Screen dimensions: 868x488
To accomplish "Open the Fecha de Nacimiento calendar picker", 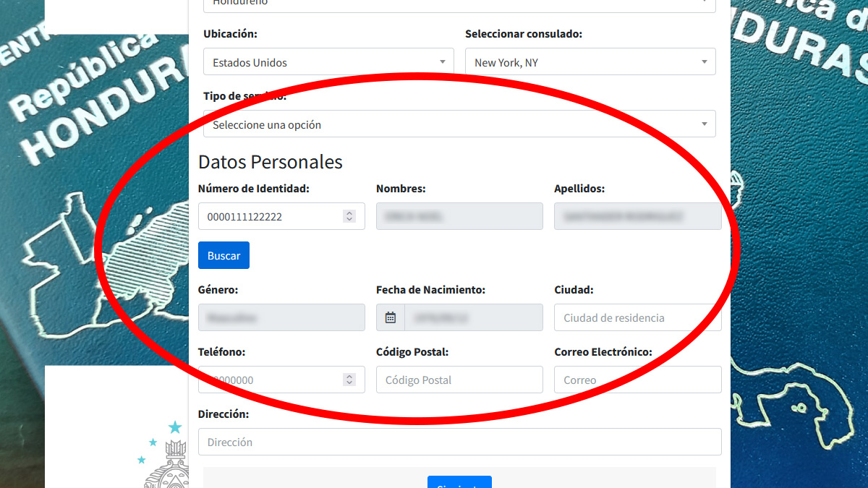I will pos(390,317).
